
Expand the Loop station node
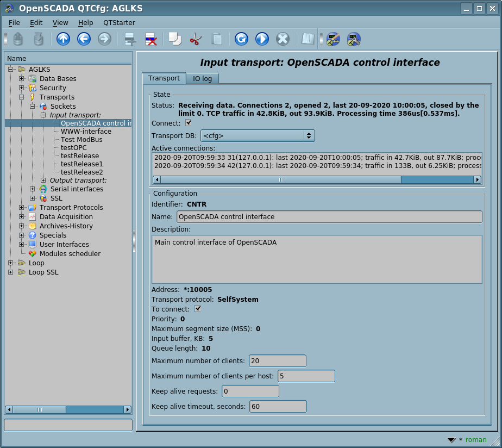point(10,263)
